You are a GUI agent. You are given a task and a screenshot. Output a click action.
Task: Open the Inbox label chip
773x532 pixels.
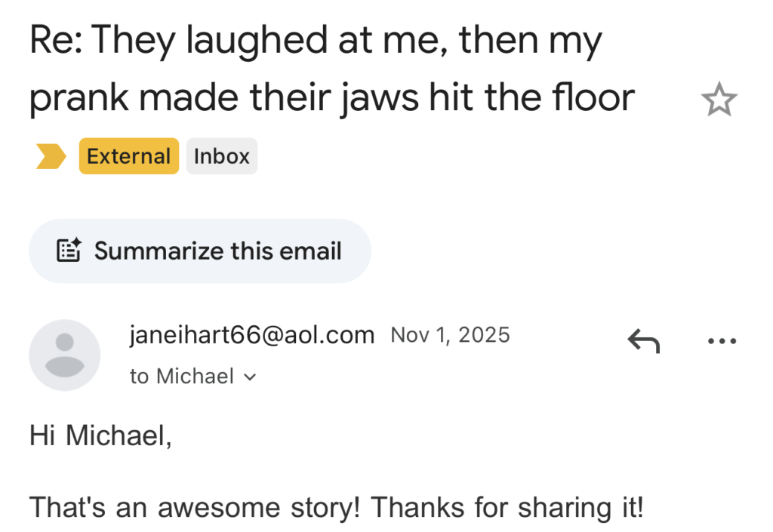pos(222,156)
